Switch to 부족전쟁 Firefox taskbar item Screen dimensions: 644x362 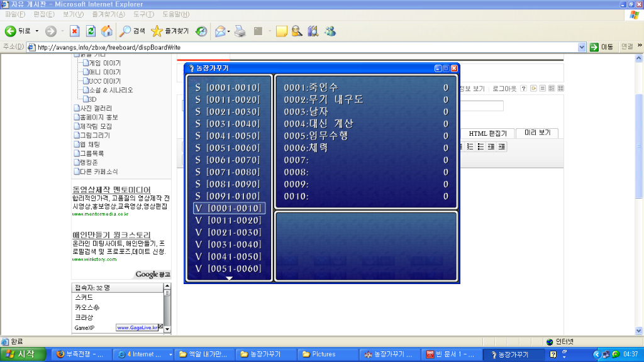click(x=82, y=354)
